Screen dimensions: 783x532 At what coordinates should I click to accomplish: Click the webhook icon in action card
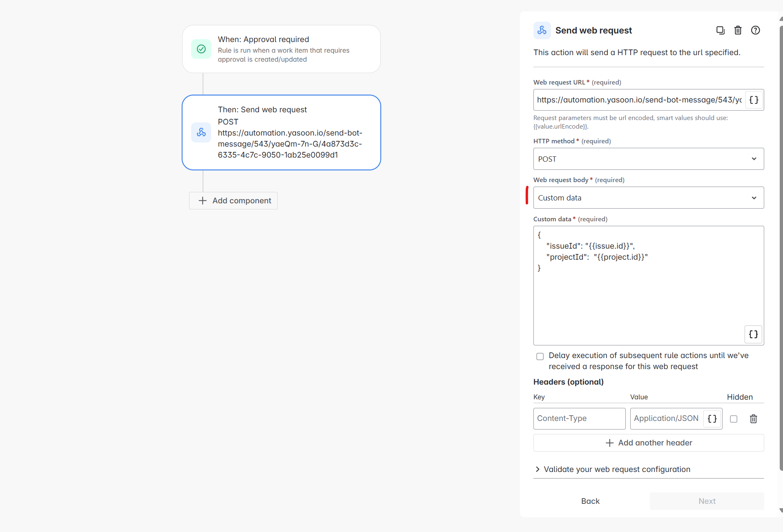coord(201,132)
